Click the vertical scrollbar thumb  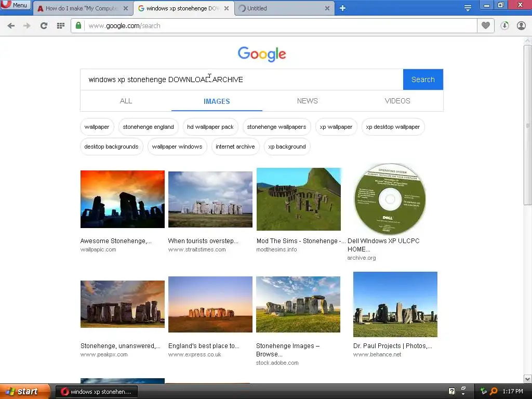528,125
